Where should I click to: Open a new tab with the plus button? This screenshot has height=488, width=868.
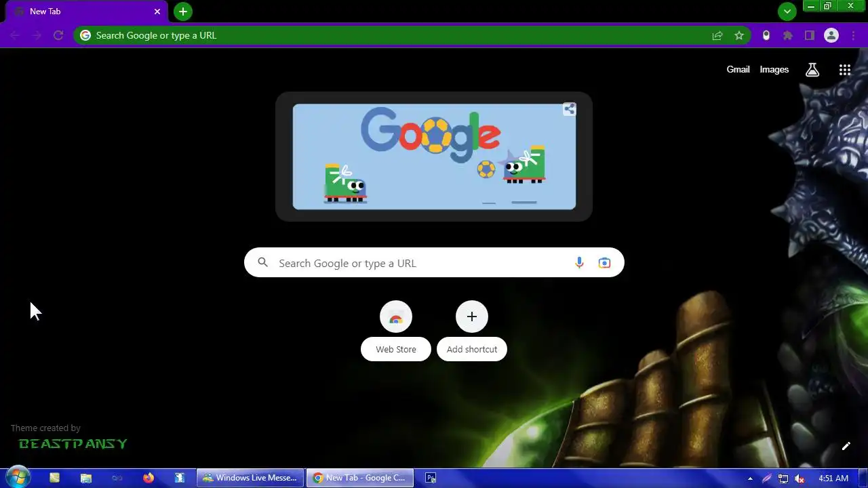(x=182, y=12)
